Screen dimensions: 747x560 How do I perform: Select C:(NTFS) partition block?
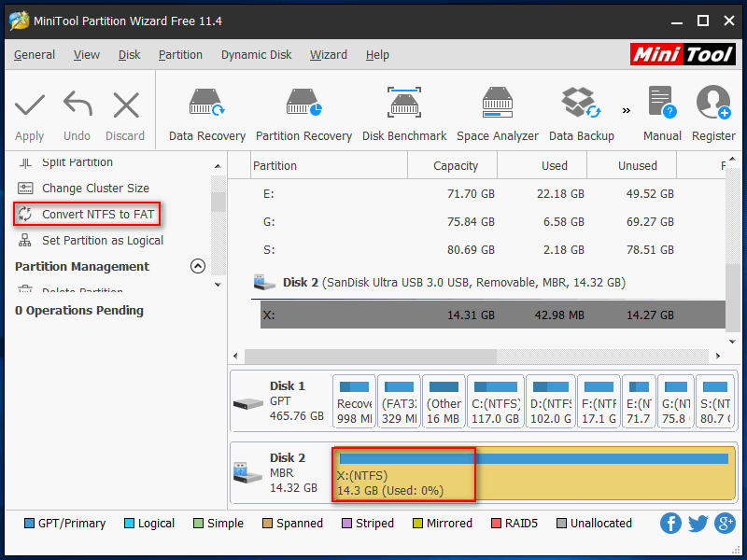pyautogui.click(x=496, y=402)
